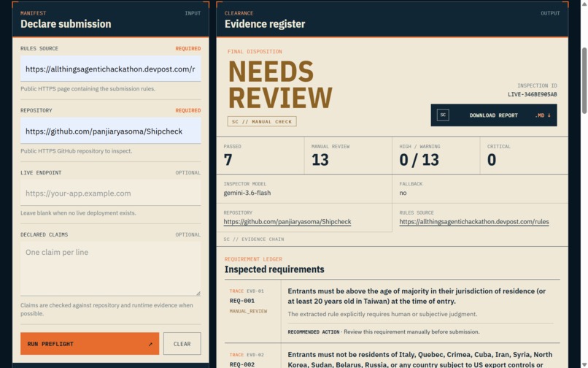This screenshot has width=588, height=368.
Task: Focus the Live Endpoint input field
Action: coord(111,193)
